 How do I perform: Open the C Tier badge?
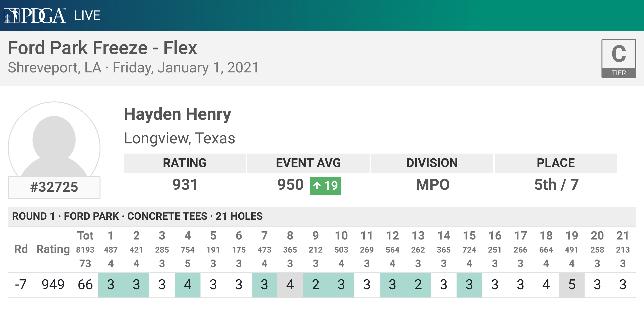click(618, 59)
